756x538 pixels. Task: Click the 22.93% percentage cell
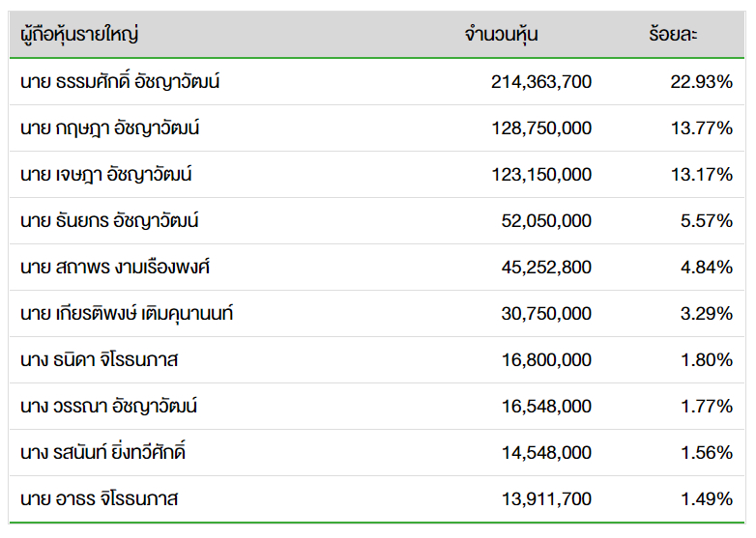[x=702, y=82]
